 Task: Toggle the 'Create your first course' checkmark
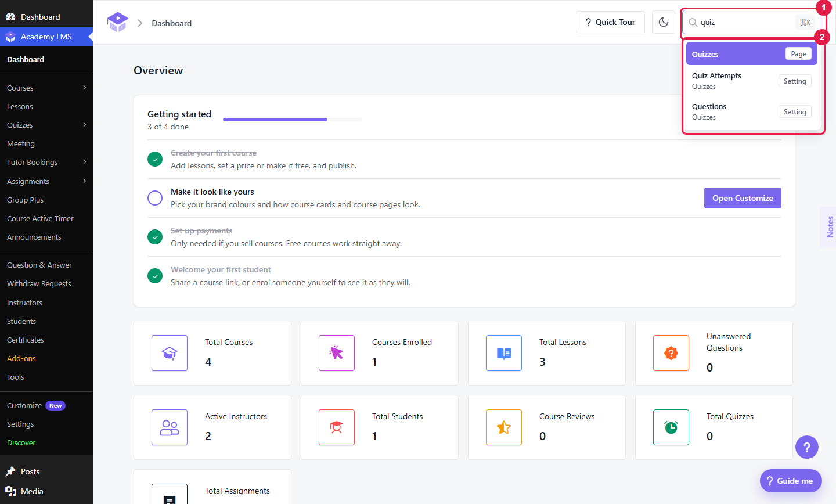(x=155, y=159)
